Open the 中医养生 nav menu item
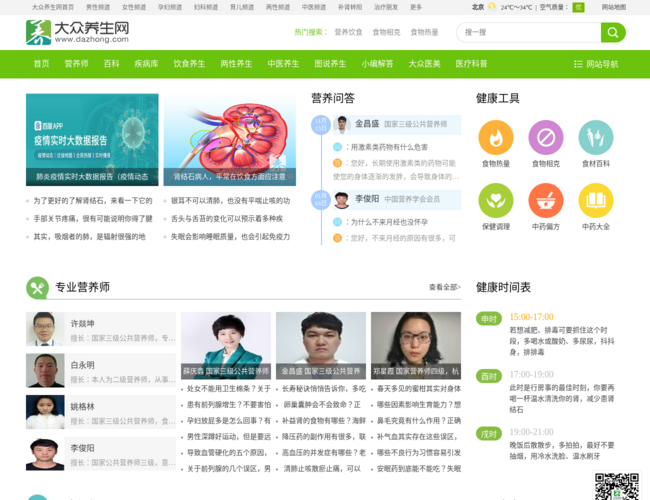Image resolution: width=650 pixels, height=500 pixels. [x=283, y=64]
